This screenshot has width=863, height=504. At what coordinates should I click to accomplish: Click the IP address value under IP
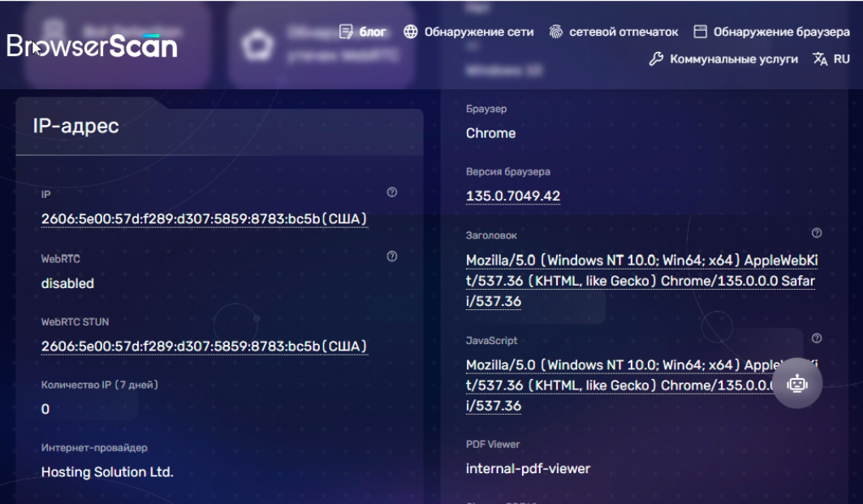(x=205, y=219)
